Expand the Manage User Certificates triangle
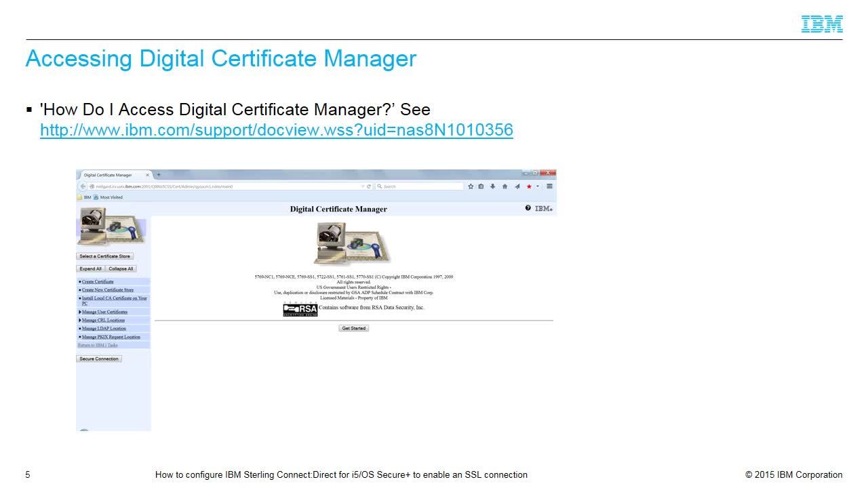 [80, 312]
